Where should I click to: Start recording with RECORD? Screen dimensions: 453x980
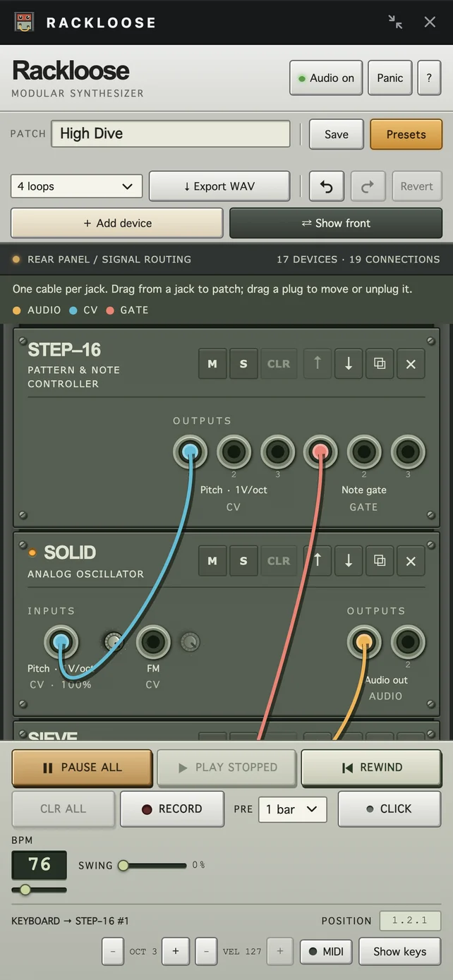coord(172,809)
